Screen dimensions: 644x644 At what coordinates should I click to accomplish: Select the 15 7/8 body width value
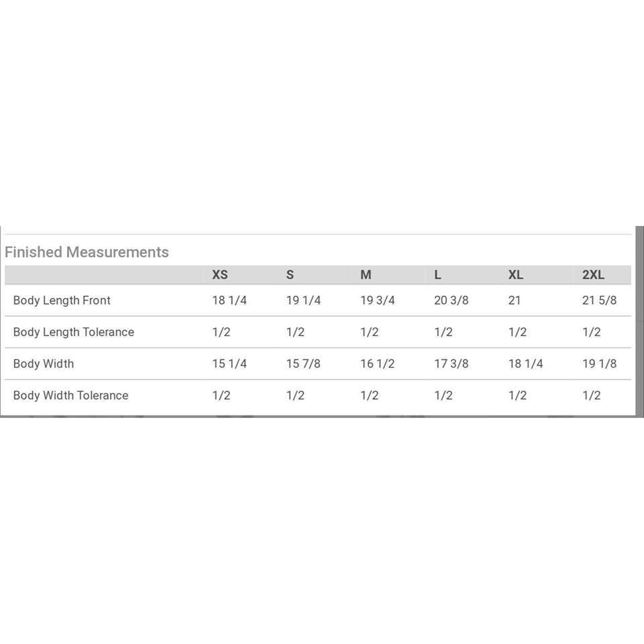[303, 364]
